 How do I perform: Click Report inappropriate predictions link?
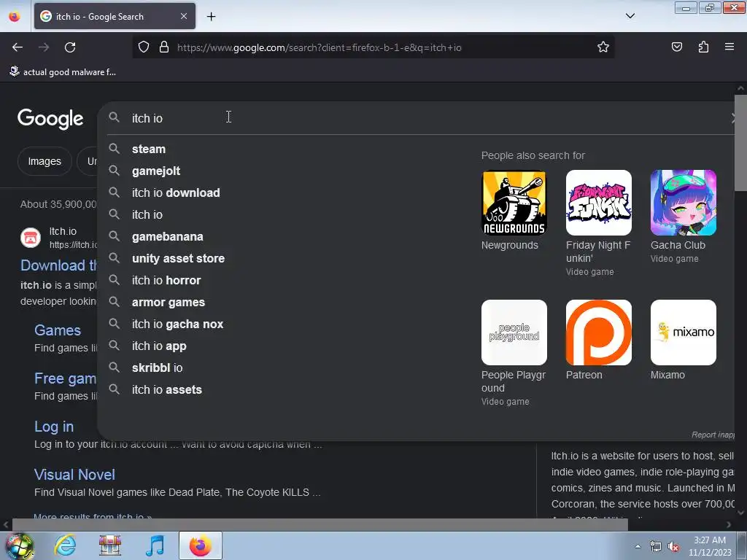coord(713,435)
